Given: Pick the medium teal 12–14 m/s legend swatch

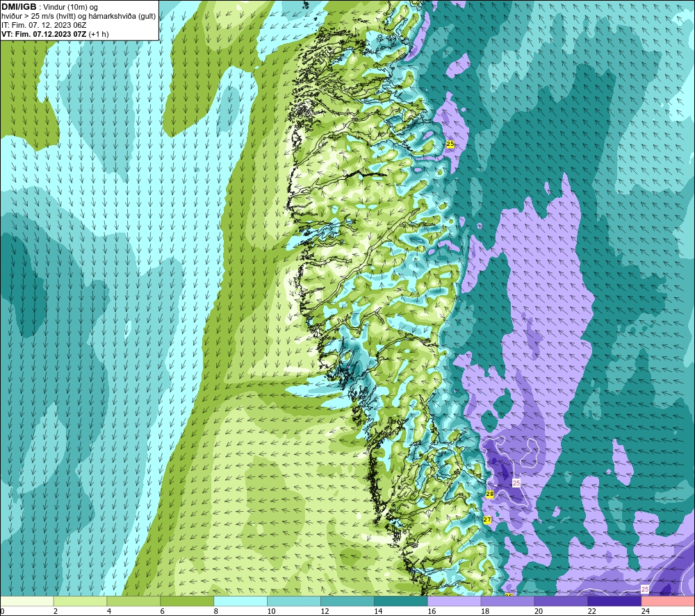Looking at the screenshot, I should click(347, 601).
